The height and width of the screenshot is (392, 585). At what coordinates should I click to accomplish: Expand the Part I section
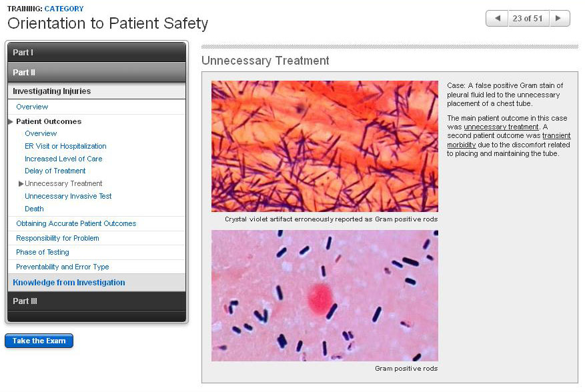[96, 53]
